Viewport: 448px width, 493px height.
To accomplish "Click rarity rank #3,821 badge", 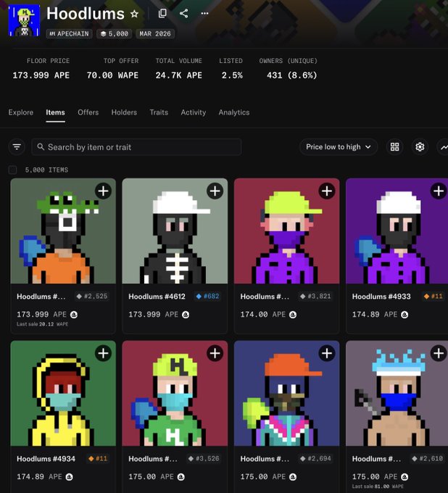I will click(315, 297).
